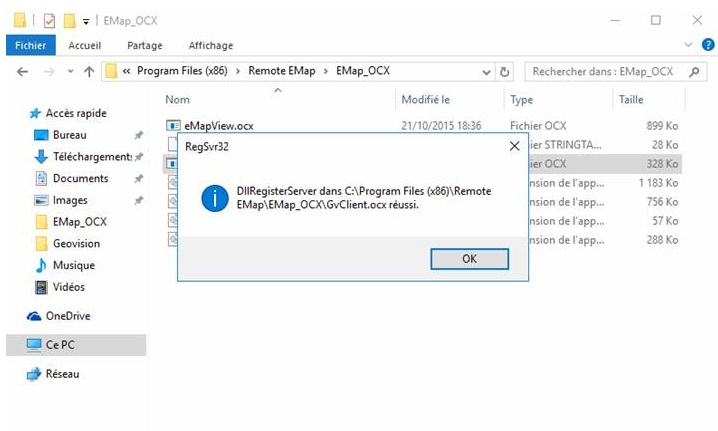Viewport: 718px width, 431px height.
Task: Open the Partage ribbon tab
Action: click(x=145, y=45)
